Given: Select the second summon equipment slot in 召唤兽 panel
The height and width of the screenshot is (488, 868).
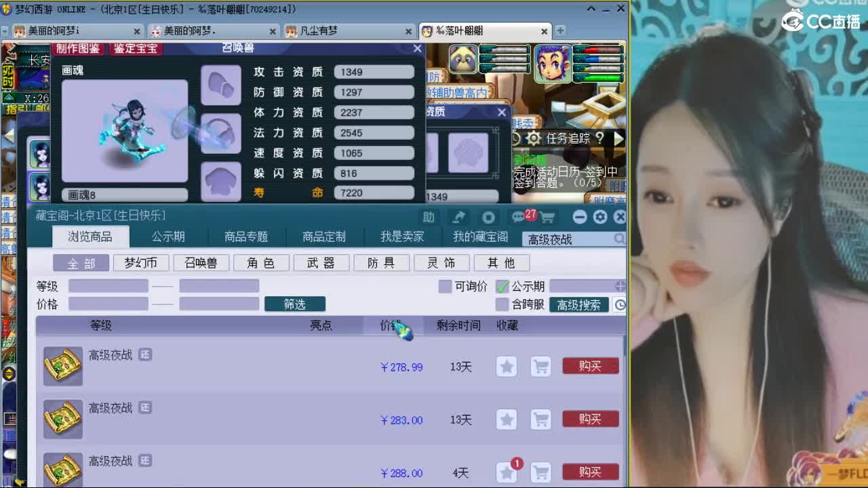Looking at the screenshot, I should [x=221, y=133].
